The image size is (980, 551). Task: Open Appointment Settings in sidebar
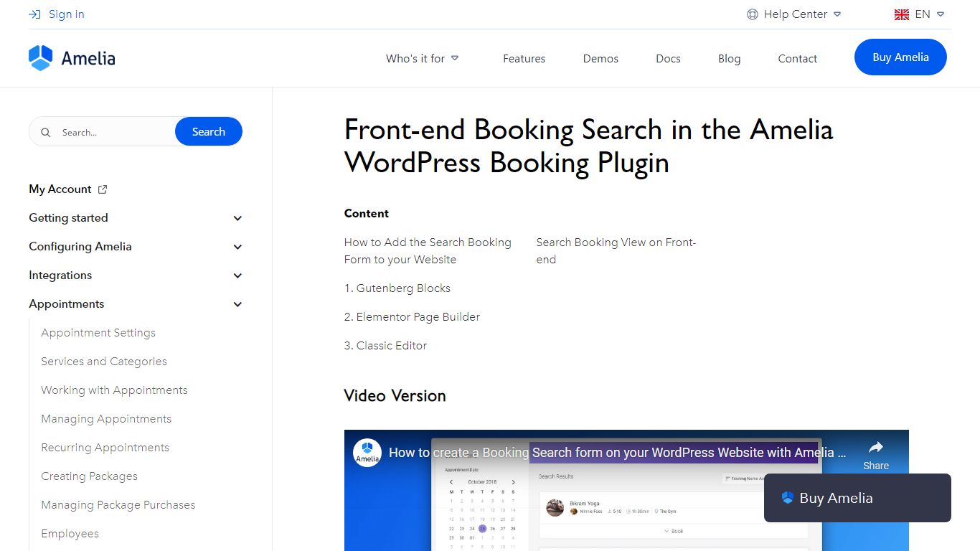(x=98, y=333)
